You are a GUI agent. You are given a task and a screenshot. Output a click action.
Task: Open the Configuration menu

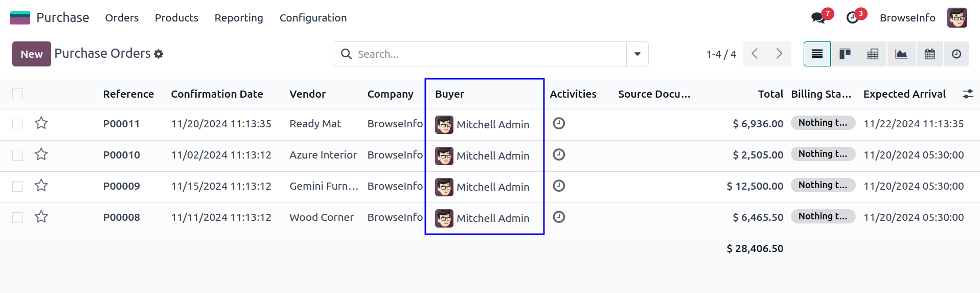click(313, 18)
